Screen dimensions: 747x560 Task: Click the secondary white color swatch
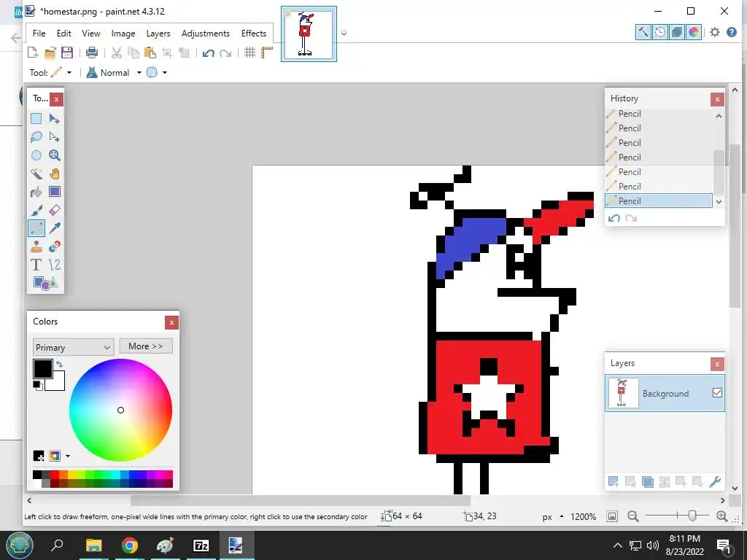coord(58,384)
